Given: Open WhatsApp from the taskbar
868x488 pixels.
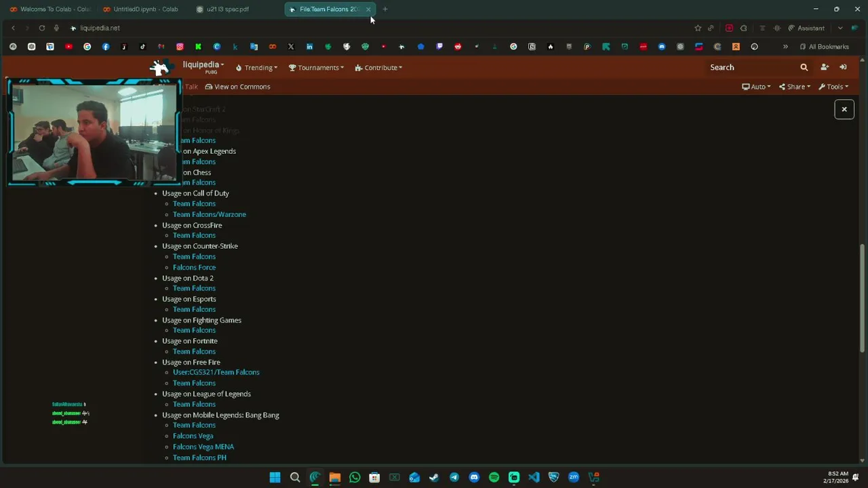Looking at the screenshot, I should tap(355, 477).
